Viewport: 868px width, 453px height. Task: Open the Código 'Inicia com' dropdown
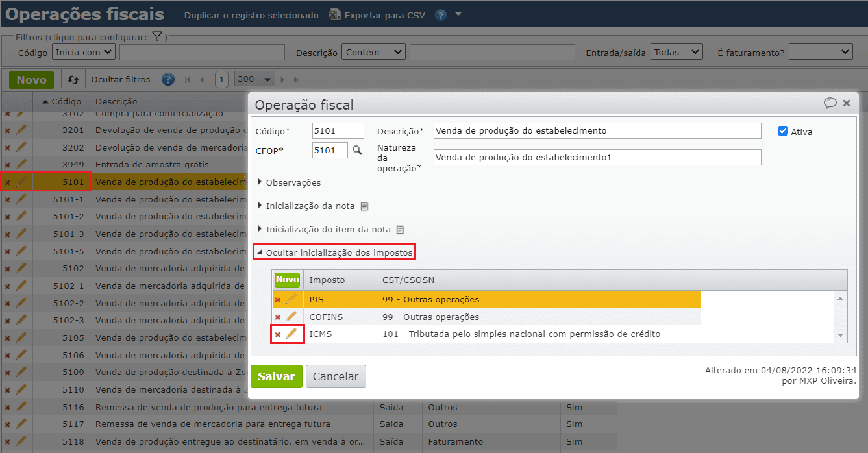coord(84,52)
